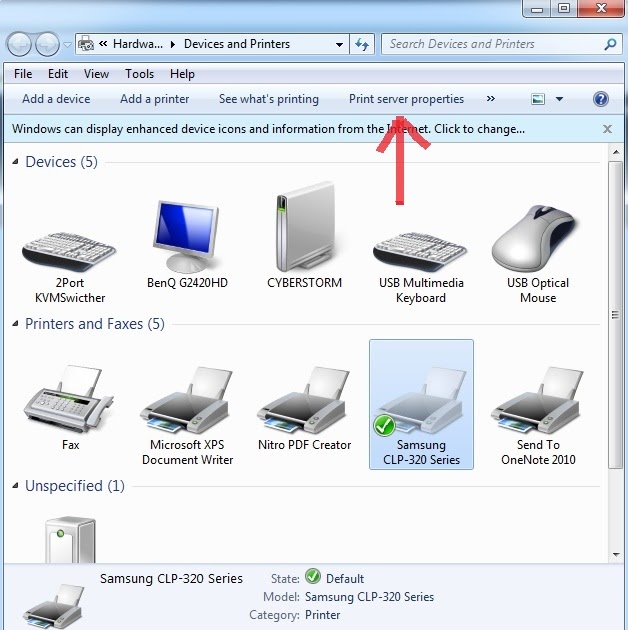Select the 2Port KVMSwicther keyboard icon

coord(70,253)
